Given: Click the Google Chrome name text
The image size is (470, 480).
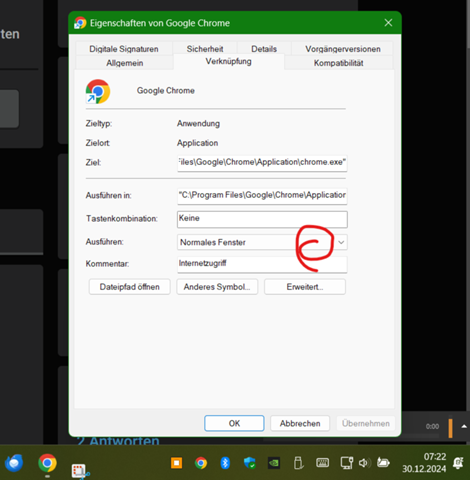Looking at the screenshot, I should click(x=166, y=90).
